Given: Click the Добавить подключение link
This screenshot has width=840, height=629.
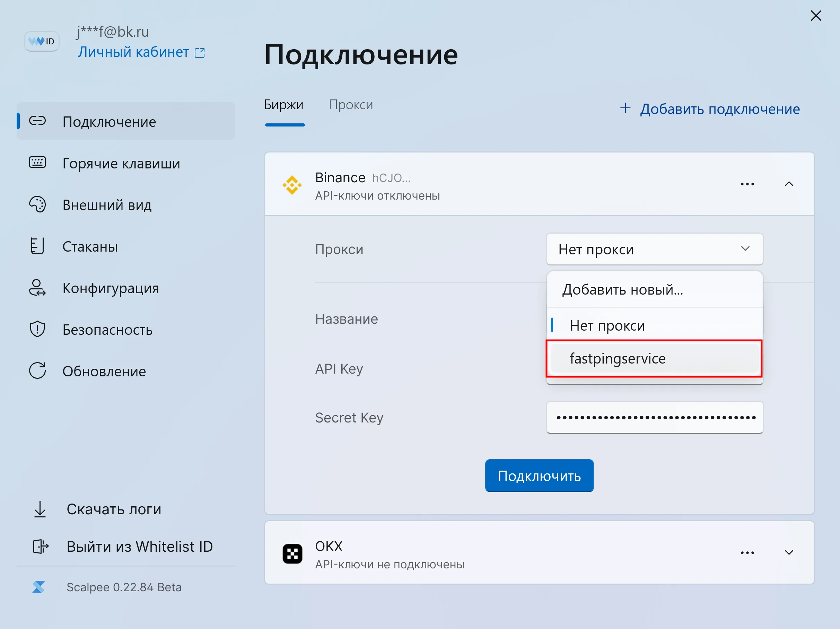Looking at the screenshot, I should pos(710,109).
